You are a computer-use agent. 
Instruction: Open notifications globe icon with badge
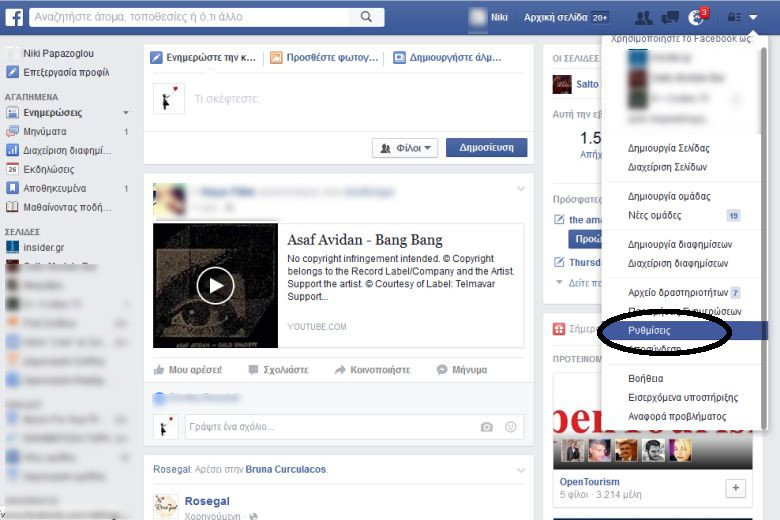(697, 17)
